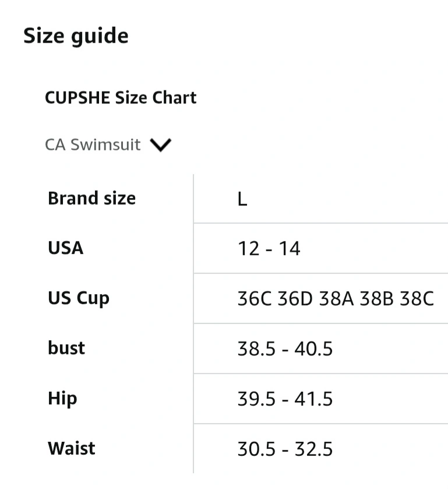Click the chevron arrow beside CA Swimsuit
Image resolution: width=448 pixels, height=489 pixels.
point(160,145)
